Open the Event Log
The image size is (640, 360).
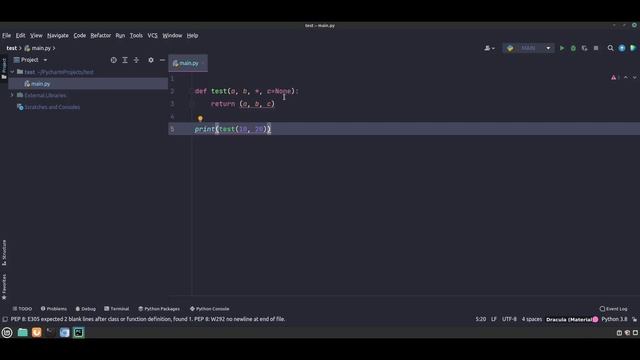613,309
